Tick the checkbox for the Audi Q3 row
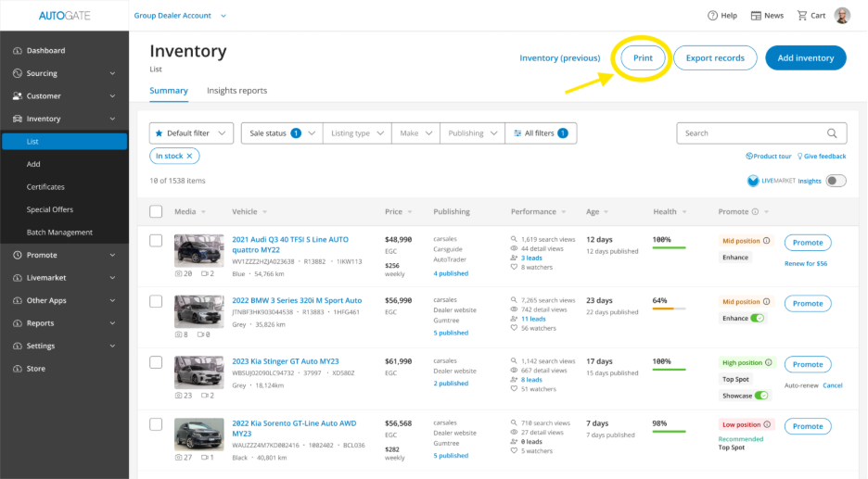 click(x=156, y=241)
